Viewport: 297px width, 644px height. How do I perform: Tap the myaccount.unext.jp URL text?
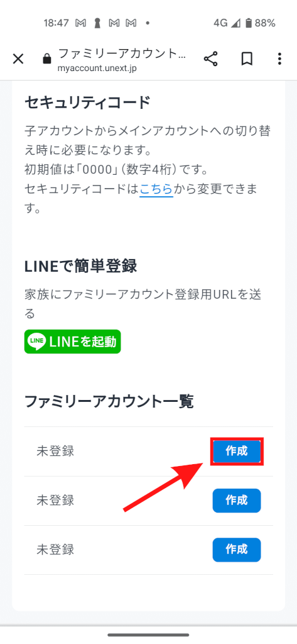click(x=97, y=68)
